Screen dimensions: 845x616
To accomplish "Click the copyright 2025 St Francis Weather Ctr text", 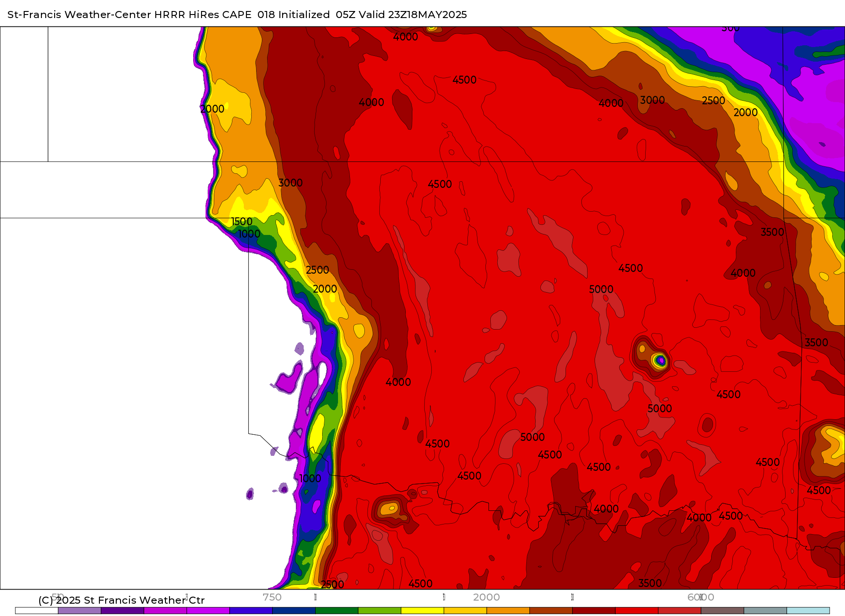I will pos(121,600).
